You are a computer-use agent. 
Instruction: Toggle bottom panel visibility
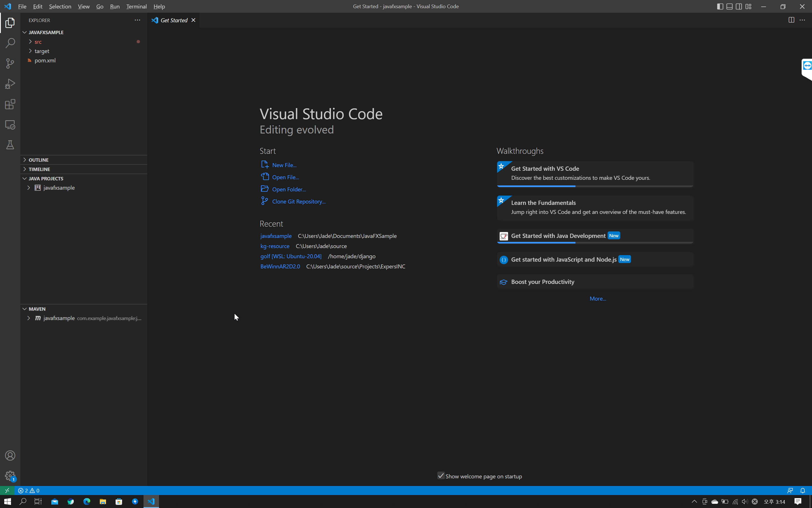(729, 6)
